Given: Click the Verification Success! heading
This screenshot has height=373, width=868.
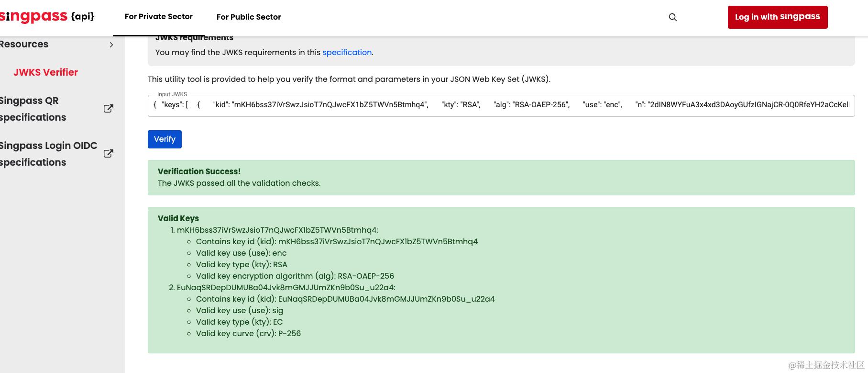Looking at the screenshot, I should click(199, 171).
